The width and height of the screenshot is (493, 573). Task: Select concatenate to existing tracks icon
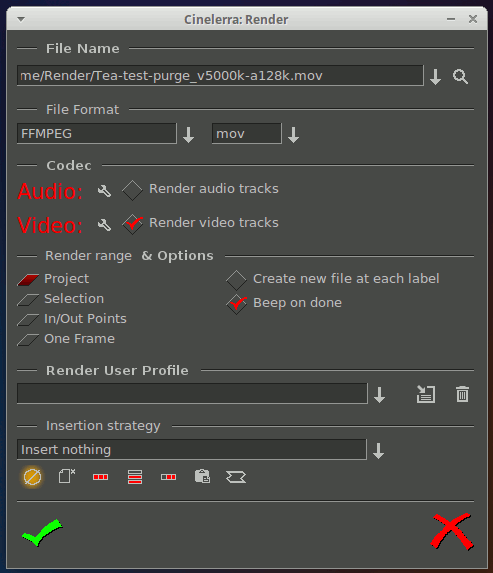168,477
